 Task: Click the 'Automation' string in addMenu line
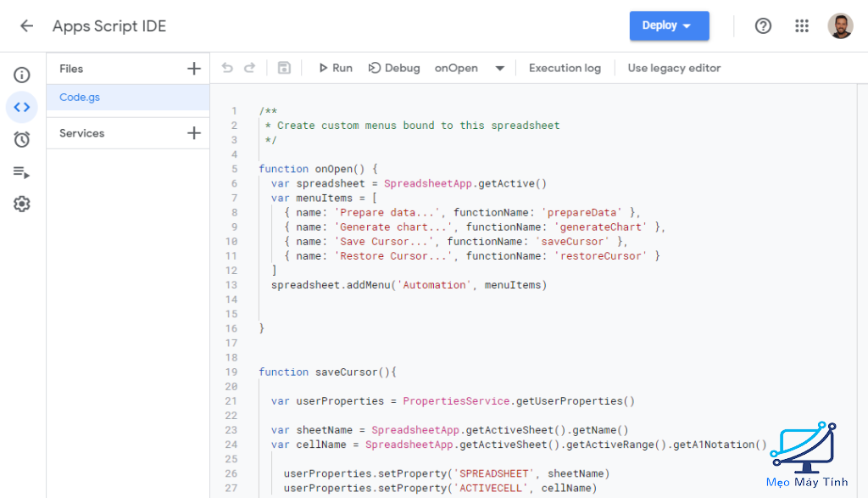coord(435,285)
